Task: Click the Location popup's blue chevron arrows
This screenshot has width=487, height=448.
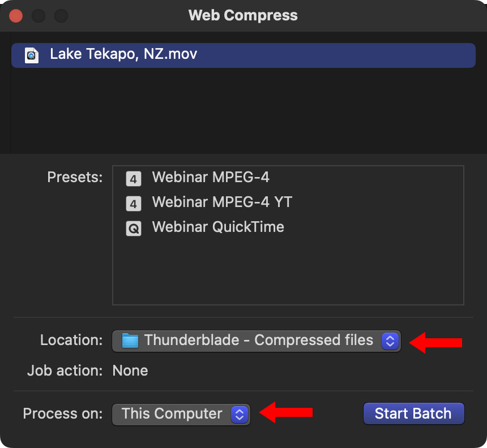Action: click(x=390, y=341)
